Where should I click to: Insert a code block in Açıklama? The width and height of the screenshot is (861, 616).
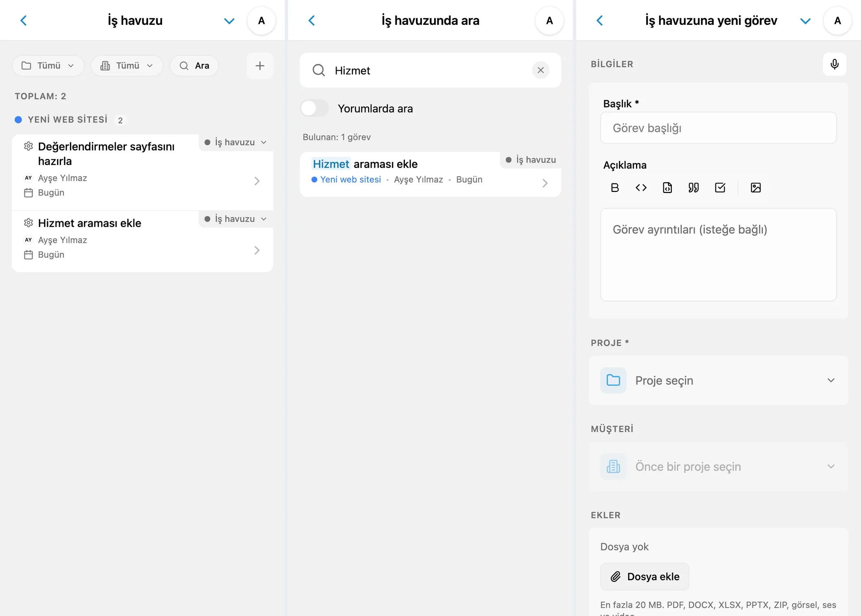coord(667,187)
